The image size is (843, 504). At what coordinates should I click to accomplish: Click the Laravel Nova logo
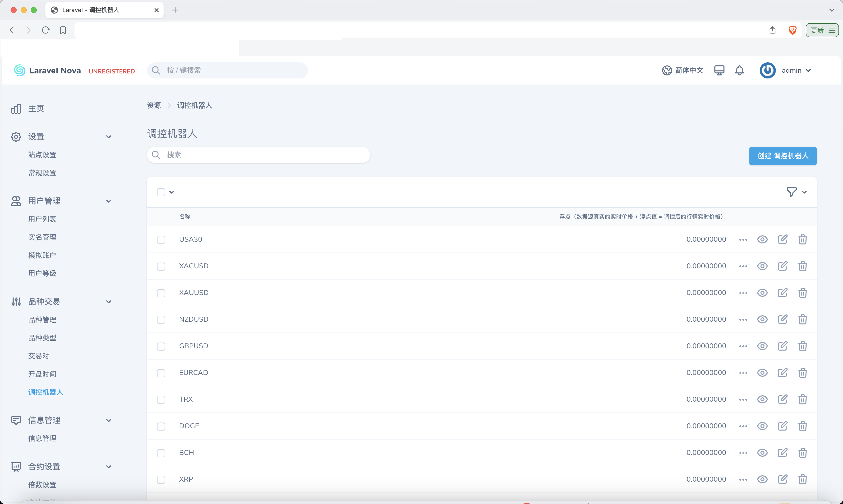pyautogui.click(x=47, y=70)
